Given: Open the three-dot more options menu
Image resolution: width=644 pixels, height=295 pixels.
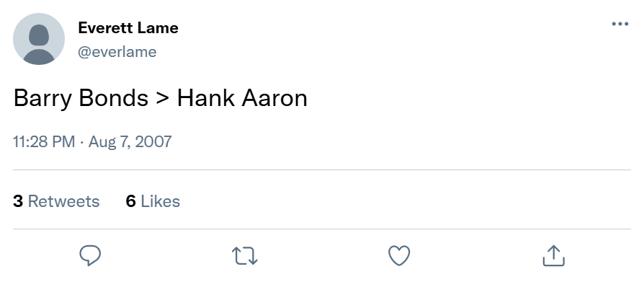Looking at the screenshot, I should tap(620, 24).
